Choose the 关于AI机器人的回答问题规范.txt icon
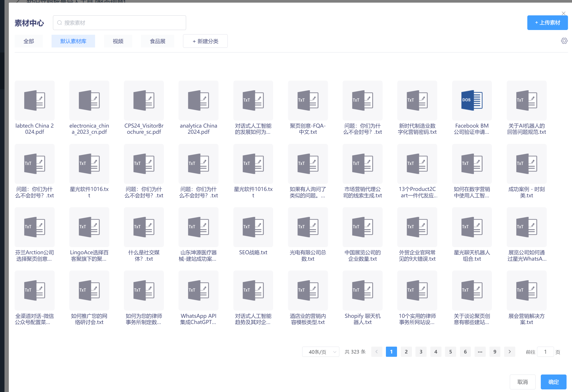The height and width of the screenshot is (392, 572). (526, 100)
